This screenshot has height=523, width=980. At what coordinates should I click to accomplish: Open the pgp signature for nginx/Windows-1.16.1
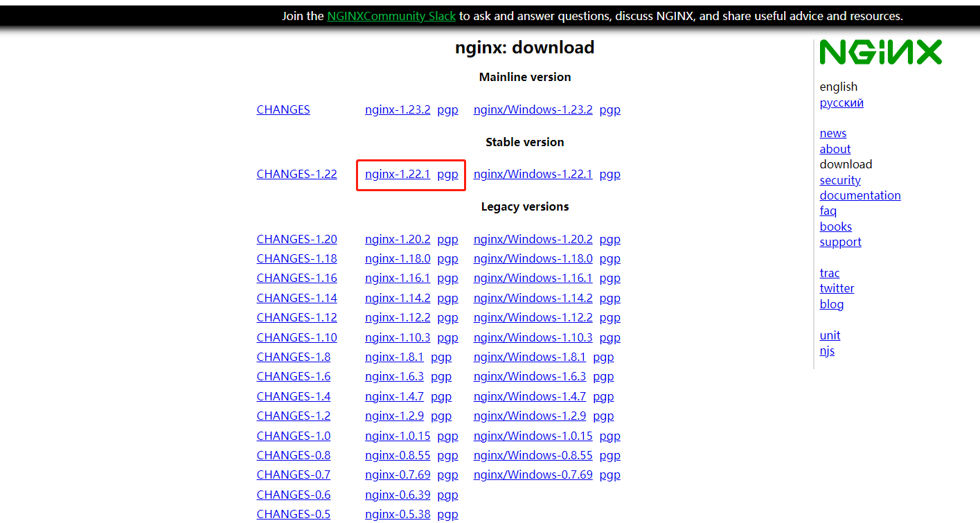point(609,278)
